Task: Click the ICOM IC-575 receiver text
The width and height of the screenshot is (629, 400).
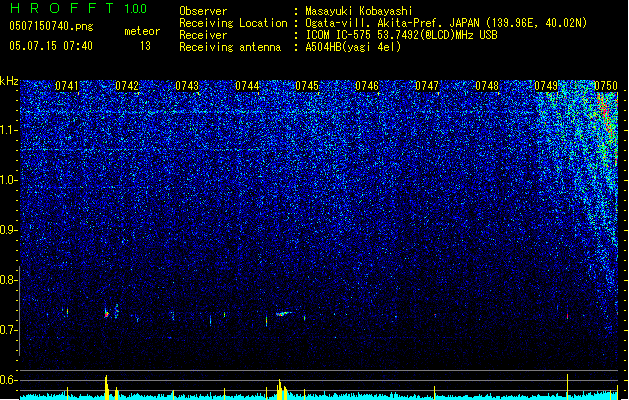Action: pos(401,35)
